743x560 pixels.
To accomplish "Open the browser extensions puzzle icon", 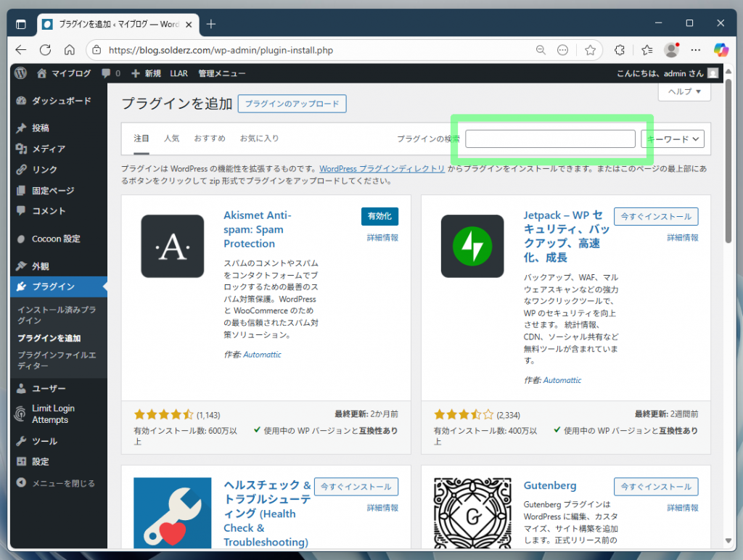I will 619,50.
